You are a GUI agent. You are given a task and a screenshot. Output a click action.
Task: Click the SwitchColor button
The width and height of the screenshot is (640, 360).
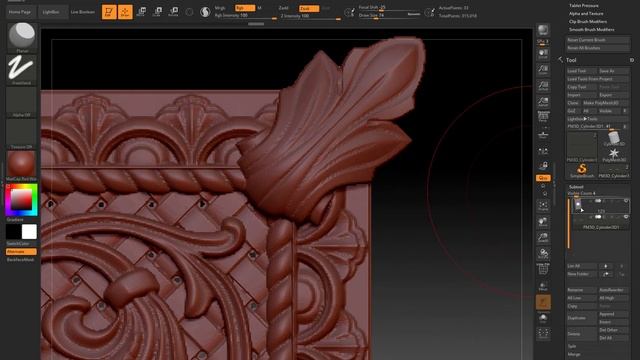pyautogui.click(x=22, y=244)
